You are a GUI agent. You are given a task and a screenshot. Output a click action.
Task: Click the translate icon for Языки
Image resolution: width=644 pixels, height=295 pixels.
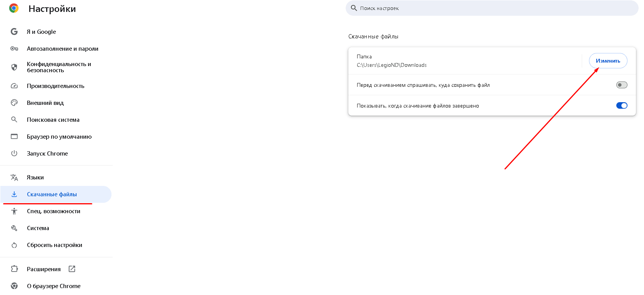[14, 177]
